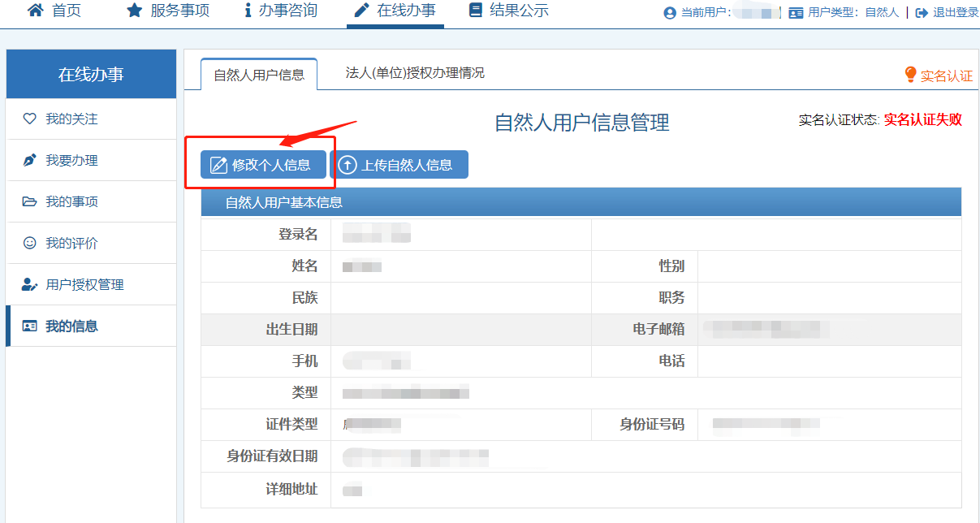The width and height of the screenshot is (980, 523).
Task: Click the pen icon beside 我要办理
Action: [x=30, y=161]
